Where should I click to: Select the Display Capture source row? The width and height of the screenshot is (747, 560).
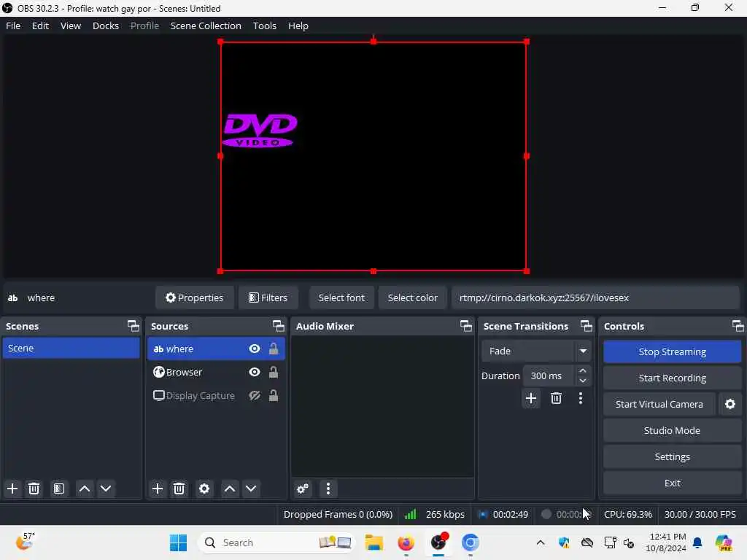216,395
